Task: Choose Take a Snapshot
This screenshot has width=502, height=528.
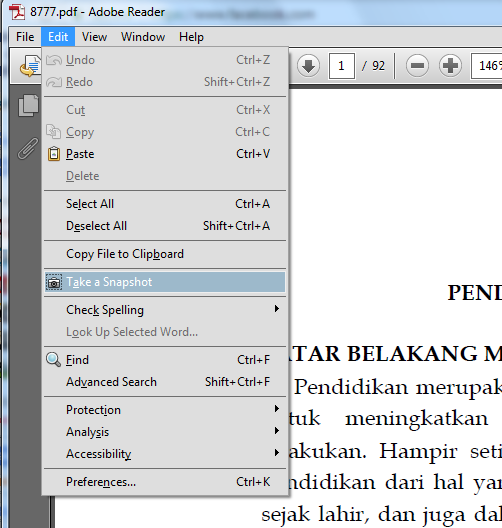Action: click(x=165, y=282)
